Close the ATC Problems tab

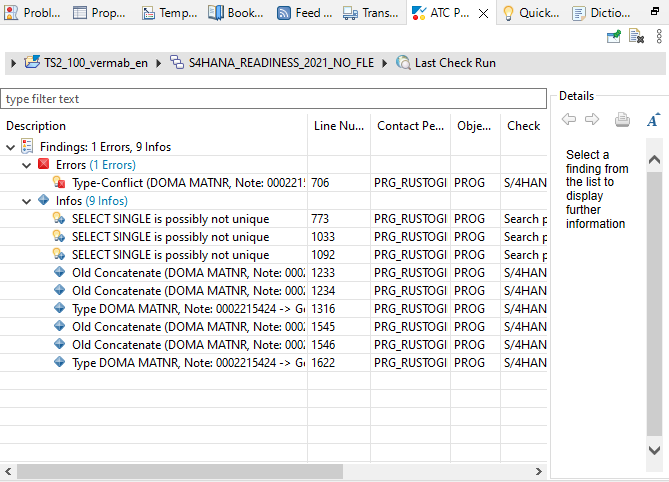[x=483, y=13]
